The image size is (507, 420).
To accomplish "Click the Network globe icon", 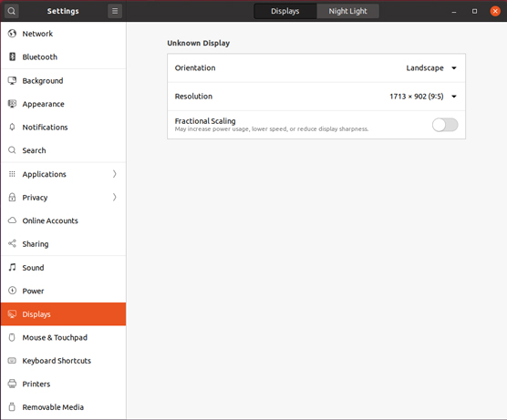I will click(12, 34).
